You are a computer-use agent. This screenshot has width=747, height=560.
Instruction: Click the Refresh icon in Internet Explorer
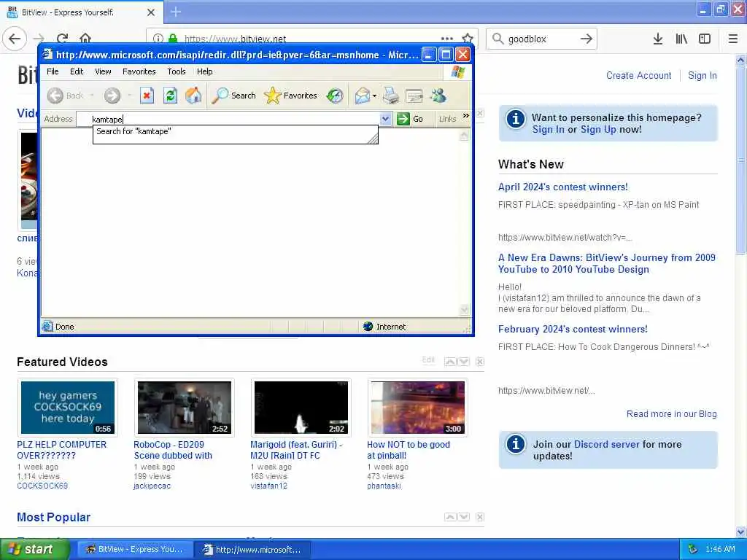click(170, 96)
